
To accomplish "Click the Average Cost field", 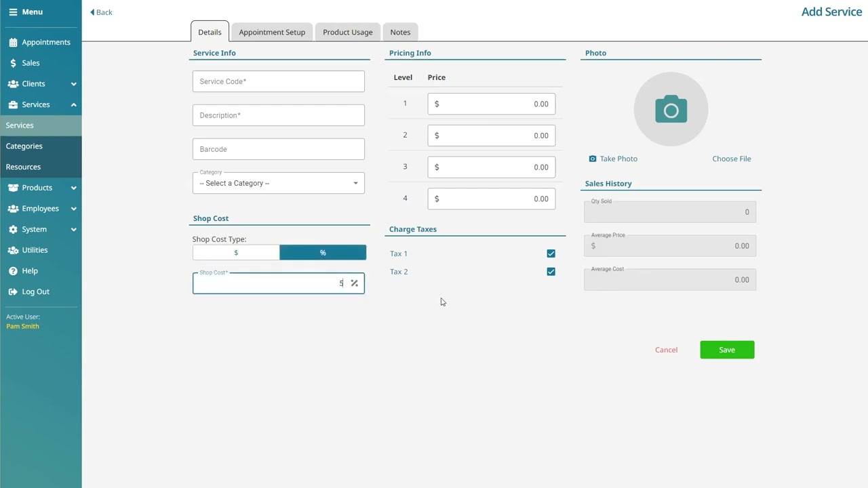I will [x=670, y=280].
